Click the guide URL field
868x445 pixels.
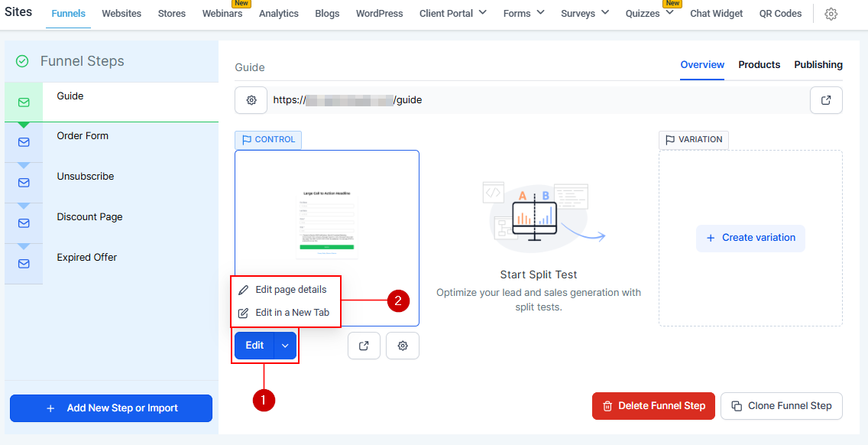537,100
